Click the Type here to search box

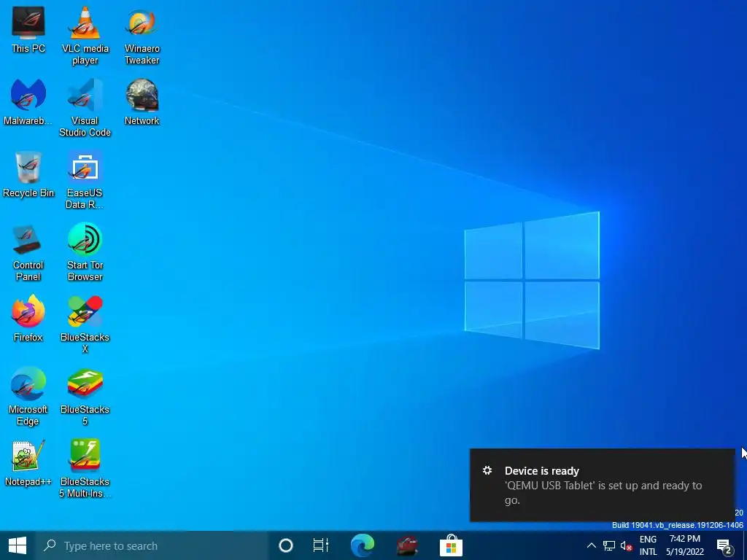click(152, 545)
